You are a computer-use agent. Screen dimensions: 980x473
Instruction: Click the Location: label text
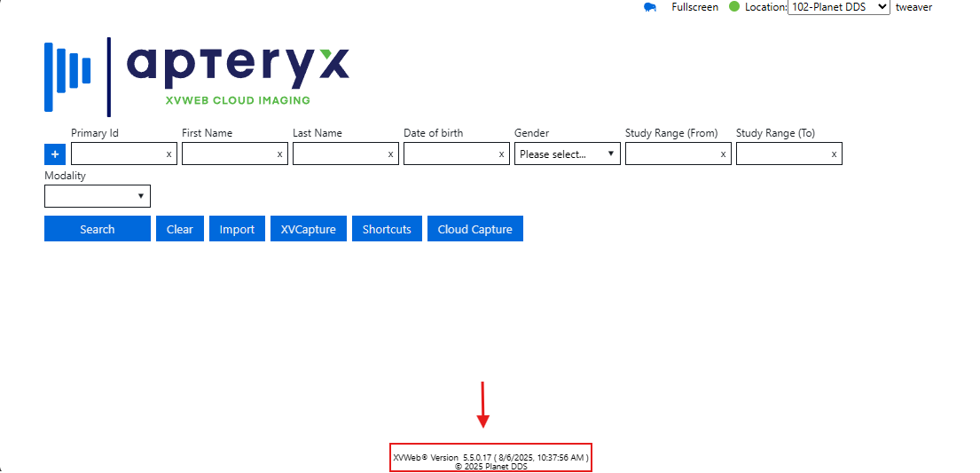pos(765,7)
